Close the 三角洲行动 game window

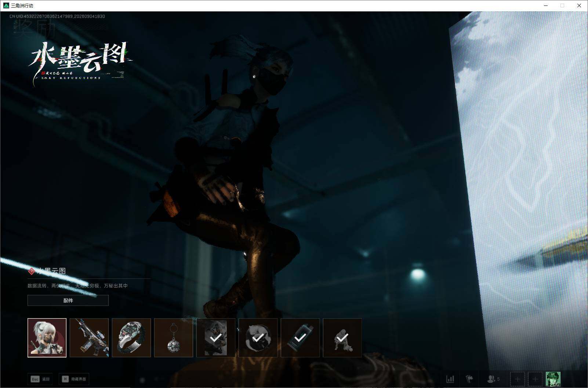(579, 6)
